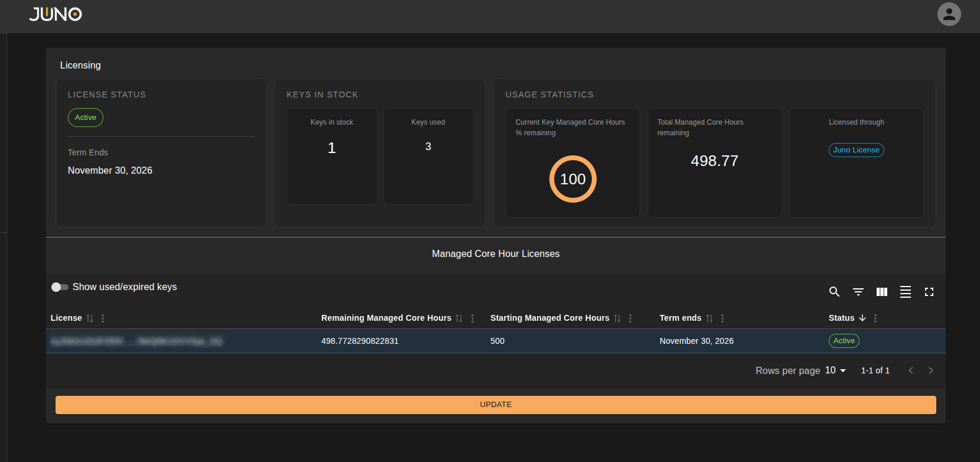The height and width of the screenshot is (462, 980).
Task: Click the 1-1 of 1 pagination text
Action: click(875, 370)
